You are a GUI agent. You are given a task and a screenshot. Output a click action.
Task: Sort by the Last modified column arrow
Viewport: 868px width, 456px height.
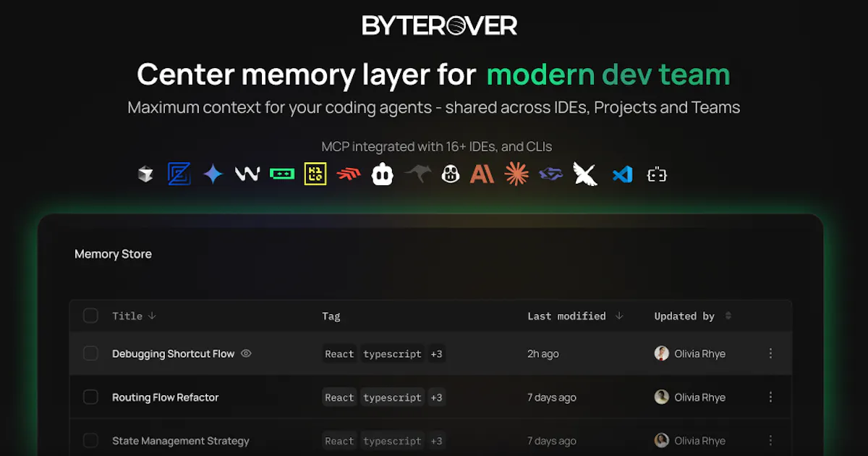click(x=619, y=316)
